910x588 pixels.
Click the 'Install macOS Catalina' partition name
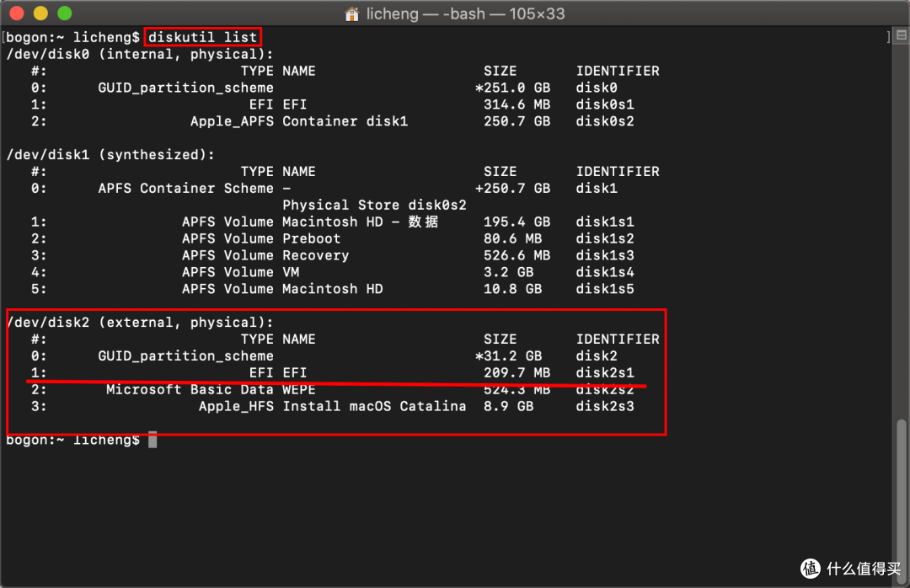[374, 406]
